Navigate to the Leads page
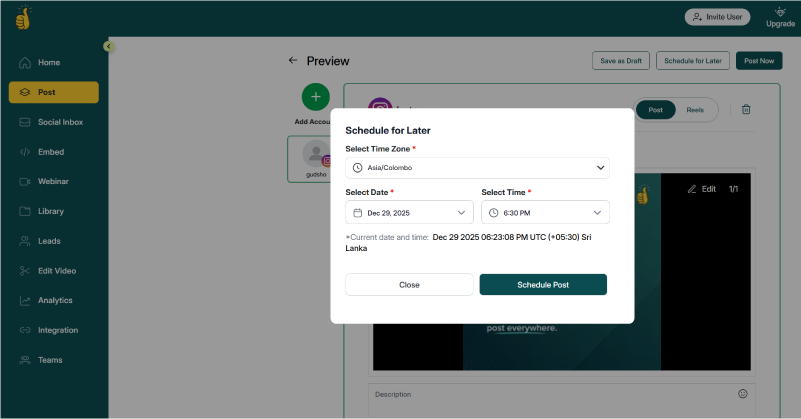The width and height of the screenshot is (801, 419). [54, 241]
